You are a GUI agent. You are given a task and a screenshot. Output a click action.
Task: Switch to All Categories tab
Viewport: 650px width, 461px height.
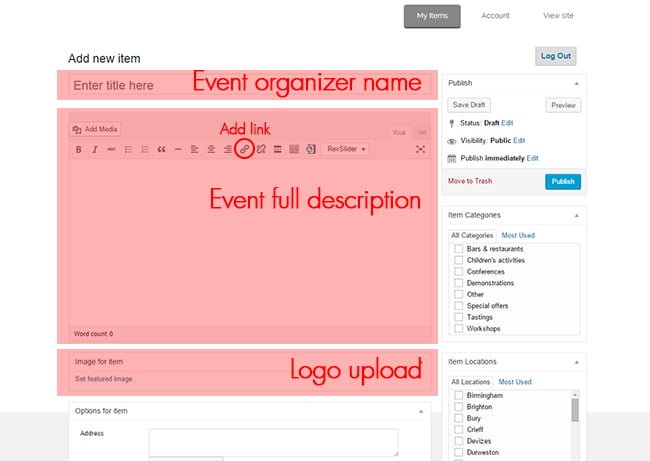[472, 235]
